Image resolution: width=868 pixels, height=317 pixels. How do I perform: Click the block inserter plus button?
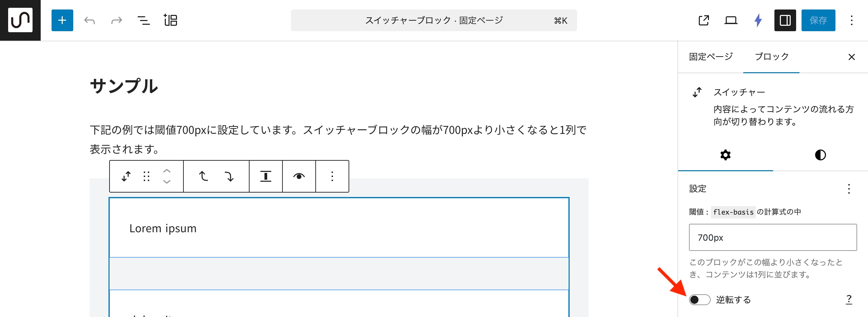pyautogui.click(x=62, y=20)
